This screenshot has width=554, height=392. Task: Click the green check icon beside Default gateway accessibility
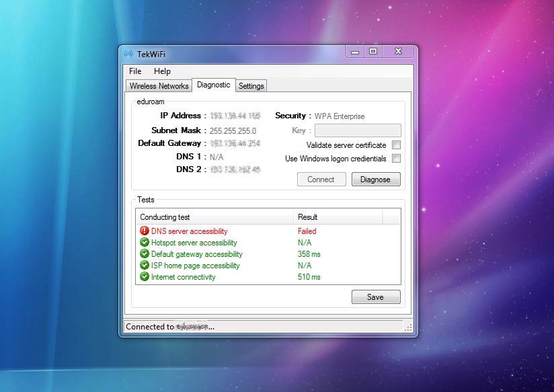click(144, 253)
